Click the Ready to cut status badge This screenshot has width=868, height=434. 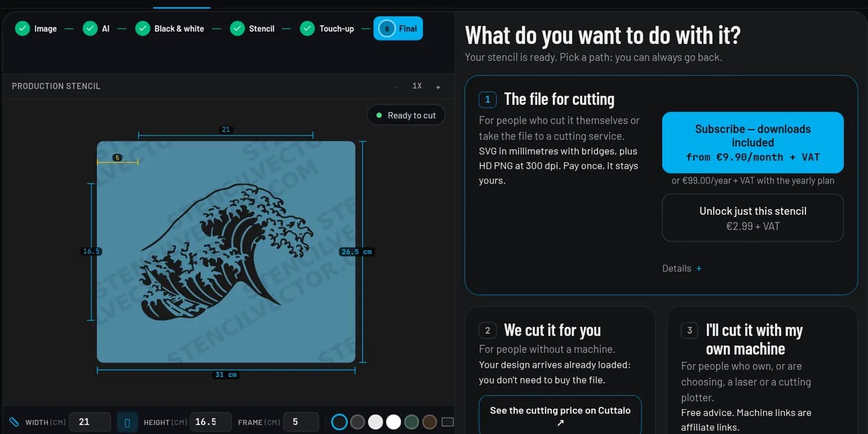(406, 115)
